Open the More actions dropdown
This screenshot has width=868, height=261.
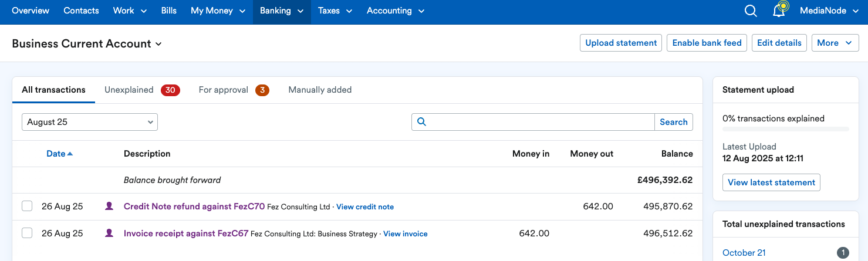(x=835, y=43)
